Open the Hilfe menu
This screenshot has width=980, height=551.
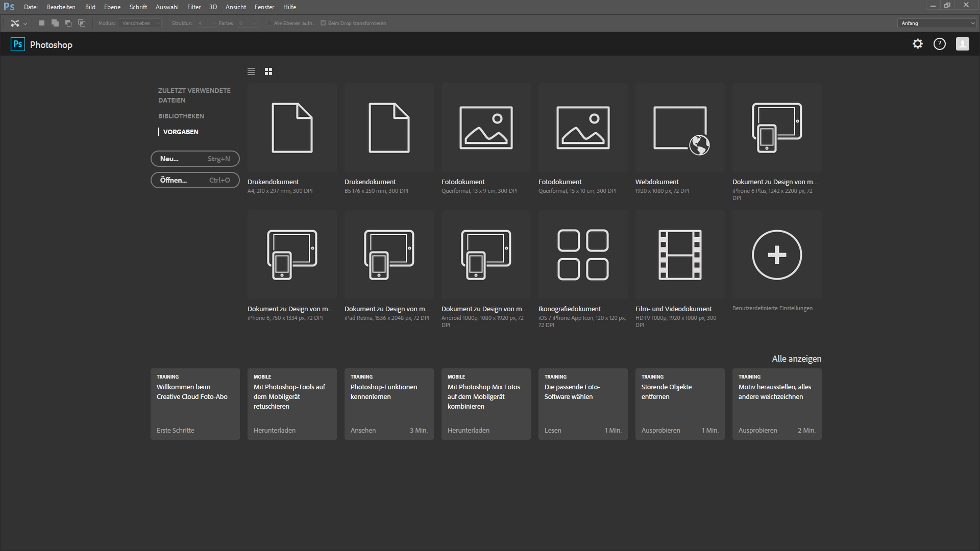pos(290,7)
